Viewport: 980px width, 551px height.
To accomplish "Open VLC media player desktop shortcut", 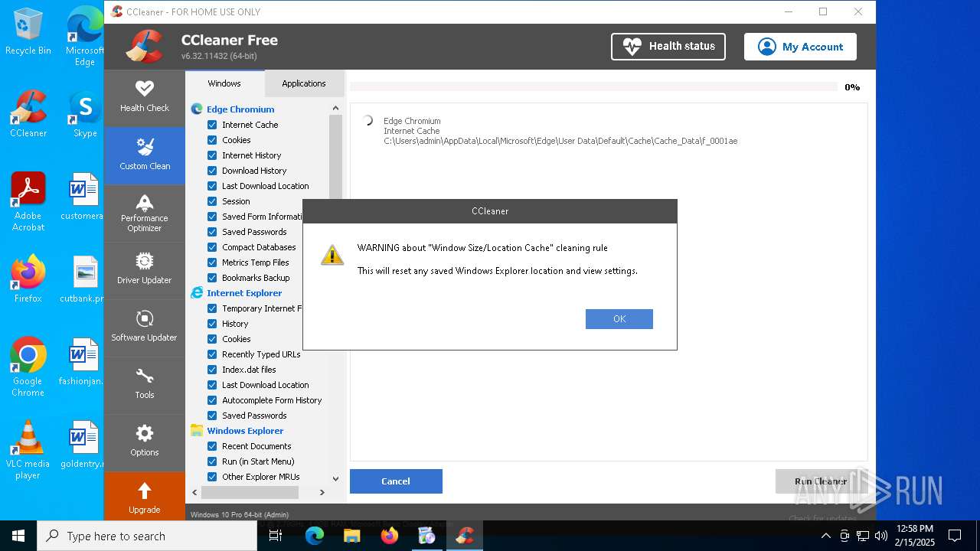I will [28, 450].
